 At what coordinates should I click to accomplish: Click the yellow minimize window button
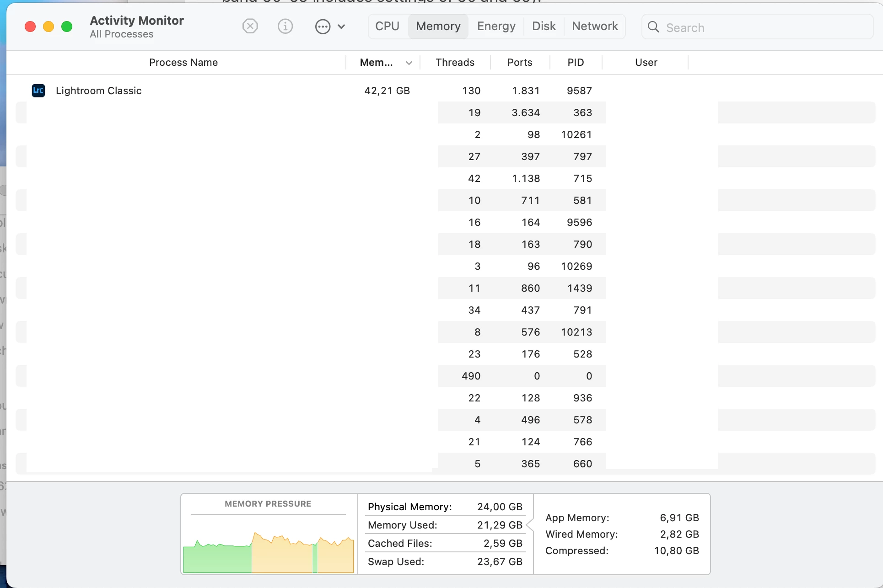tap(48, 27)
